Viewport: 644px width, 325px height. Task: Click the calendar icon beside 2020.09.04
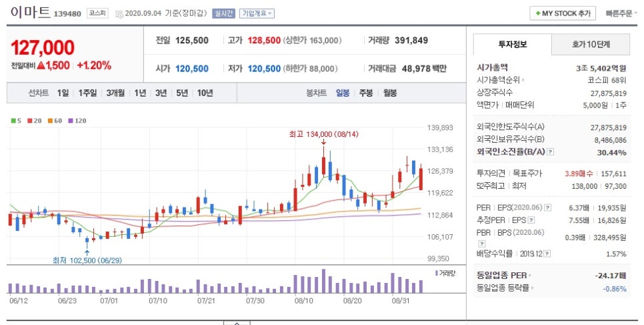[x=119, y=14]
